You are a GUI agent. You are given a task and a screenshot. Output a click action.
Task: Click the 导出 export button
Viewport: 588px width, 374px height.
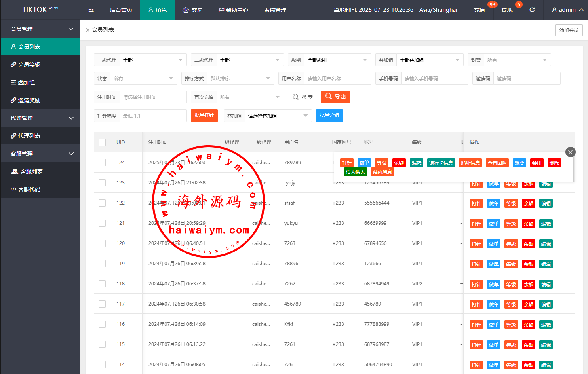pyautogui.click(x=335, y=97)
